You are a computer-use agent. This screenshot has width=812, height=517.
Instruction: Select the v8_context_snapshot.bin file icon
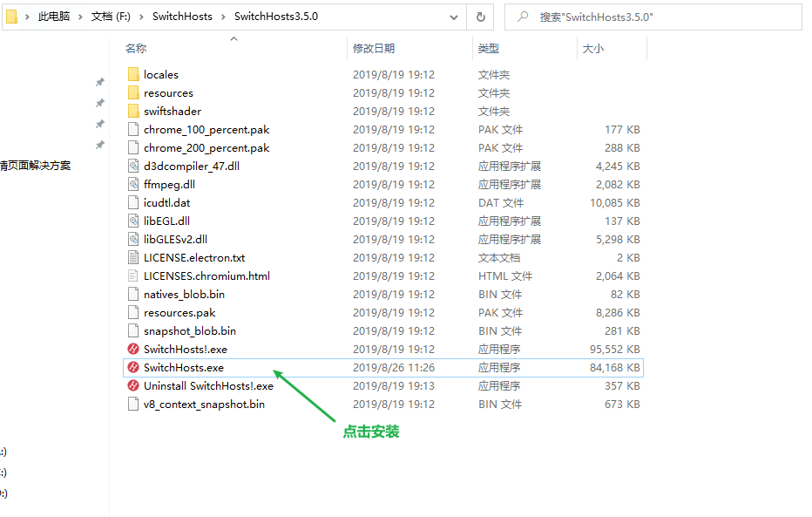133,404
